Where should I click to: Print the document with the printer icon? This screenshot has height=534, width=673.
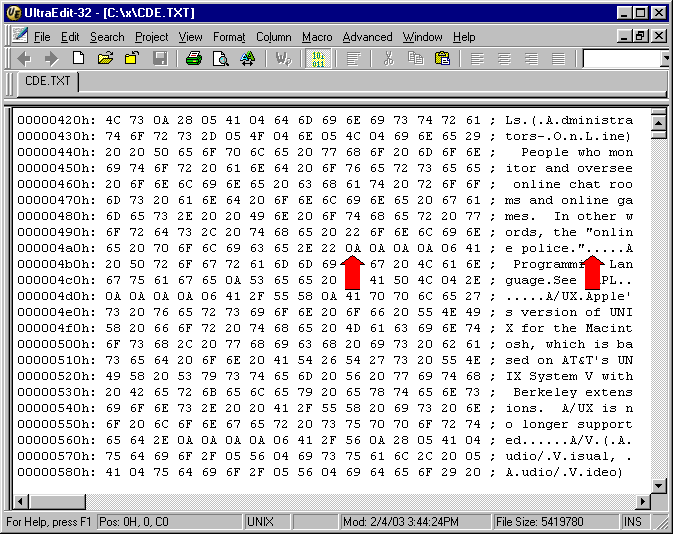pos(194,58)
